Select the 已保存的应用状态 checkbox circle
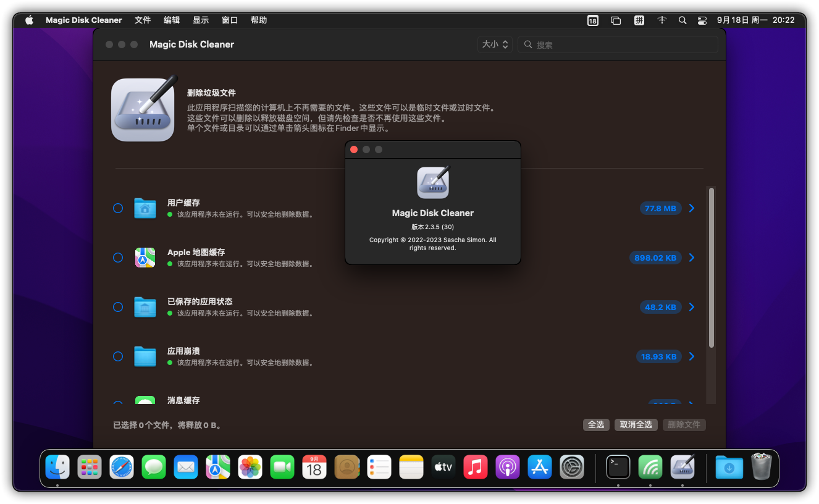 118,307
